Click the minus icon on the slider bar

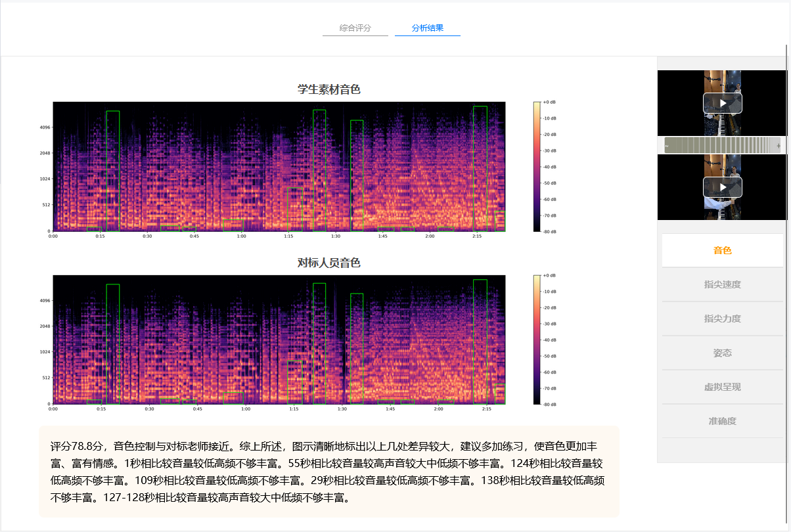coord(666,146)
